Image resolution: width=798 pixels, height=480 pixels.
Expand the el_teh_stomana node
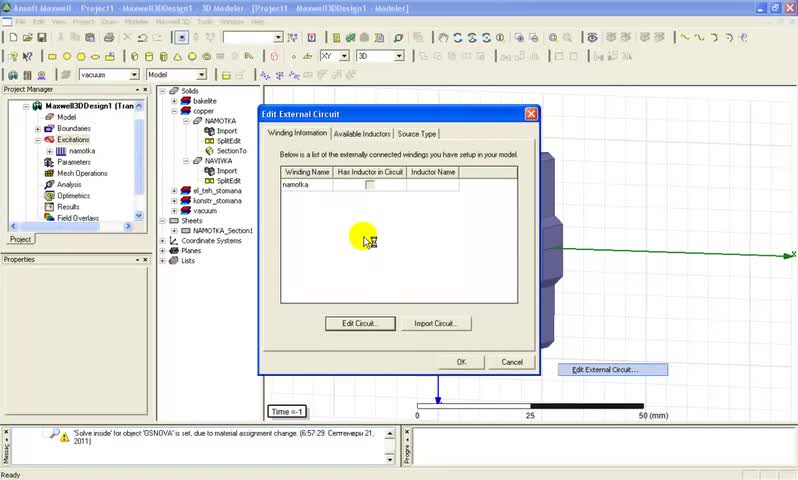pyautogui.click(x=174, y=191)
